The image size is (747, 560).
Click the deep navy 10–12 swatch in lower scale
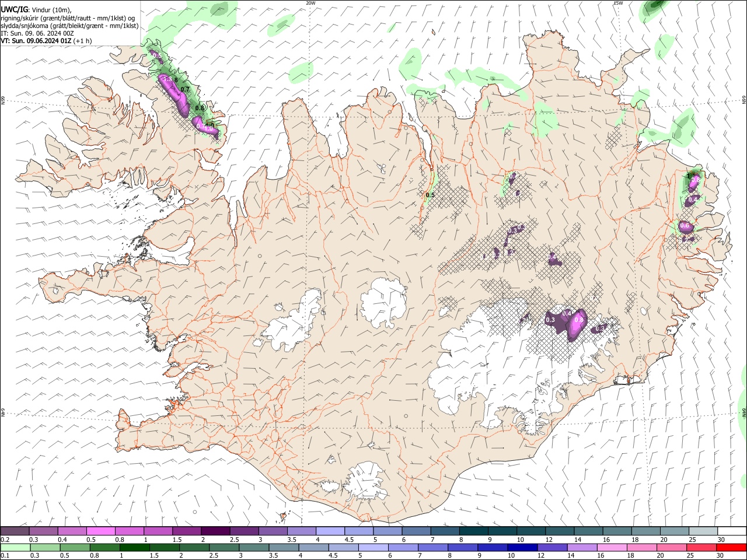pyautogui.click(x=522, y=548)
